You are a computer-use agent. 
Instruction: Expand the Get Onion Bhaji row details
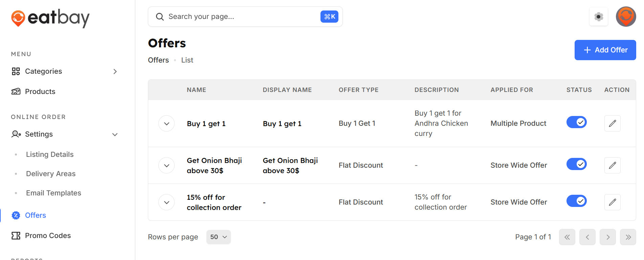click(166, 165)
